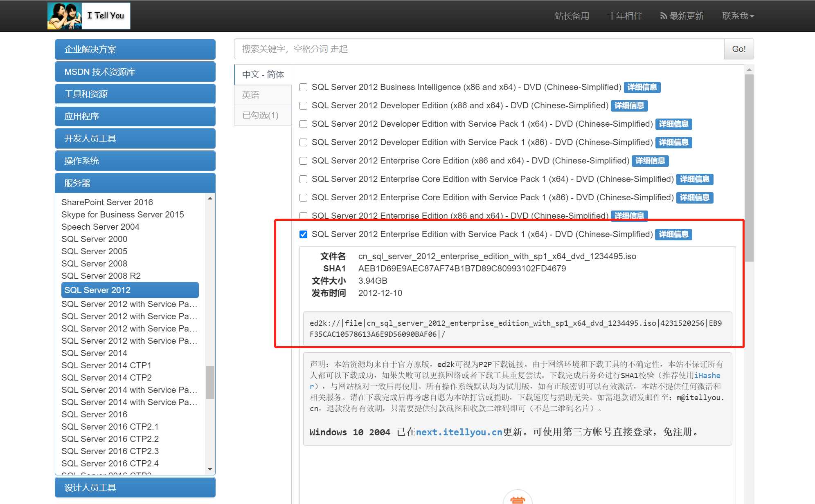Show 详细信息 for Enterprise Core (x86 and x64)
815x504 pixels.
click(x=650, y=161)
